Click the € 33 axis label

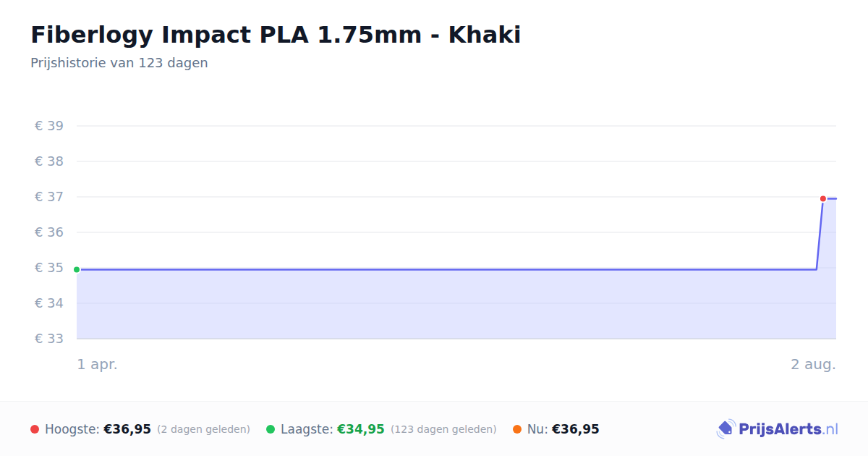pyautogui.click(x=49, y=339)
